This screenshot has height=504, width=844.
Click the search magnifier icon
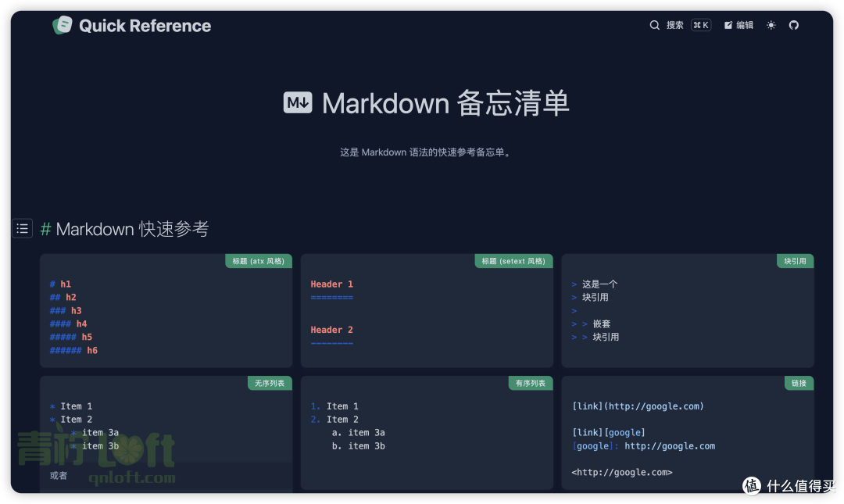(655, 25)
